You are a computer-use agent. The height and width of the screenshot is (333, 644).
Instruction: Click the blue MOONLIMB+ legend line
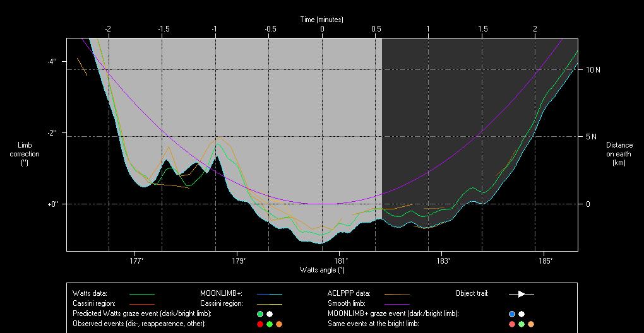tap(269, 294)
